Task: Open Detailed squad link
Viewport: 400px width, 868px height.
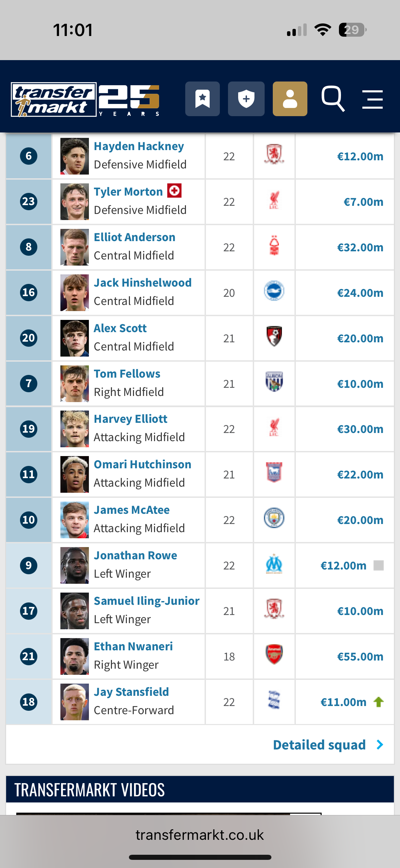Action: pos(319,745)
